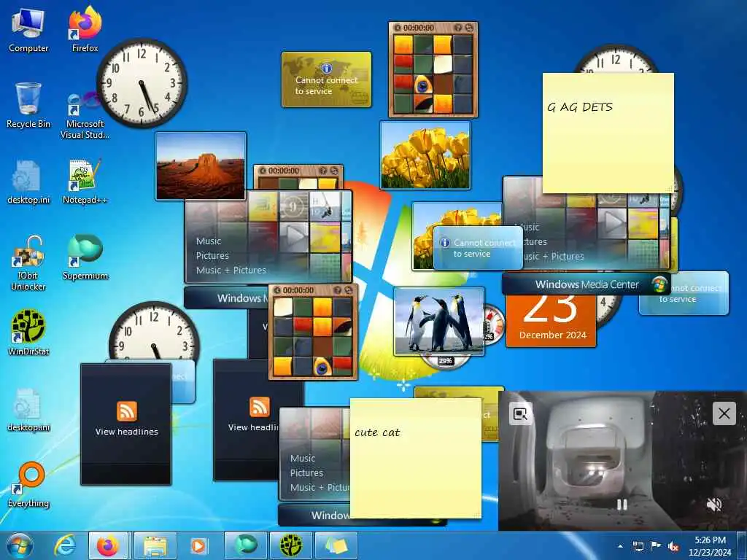Viewport: 747px width, 560px height.
Task: Choose Music in the Media Center gadget beside the cute cat note
Action: coord(303,458)
